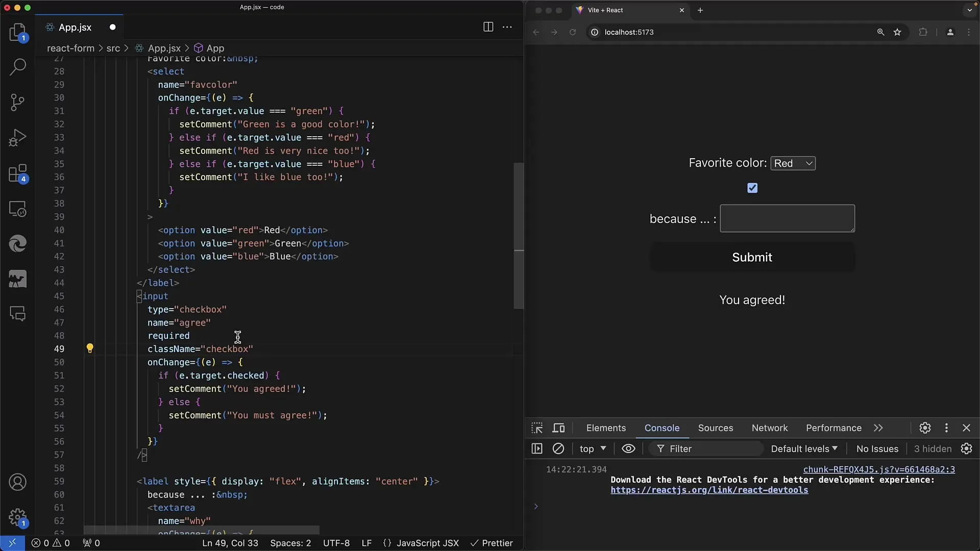
Task: Click the because textarea on the page
Action: (787, 218)
